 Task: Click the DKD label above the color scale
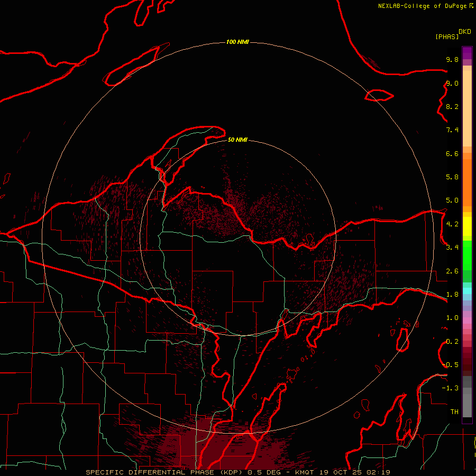[465, 32]
